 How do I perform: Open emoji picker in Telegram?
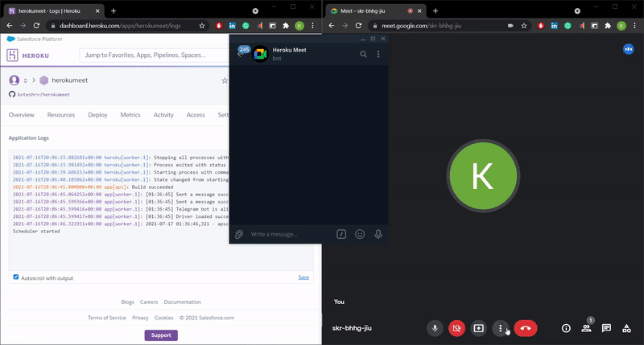click(360, 234)
